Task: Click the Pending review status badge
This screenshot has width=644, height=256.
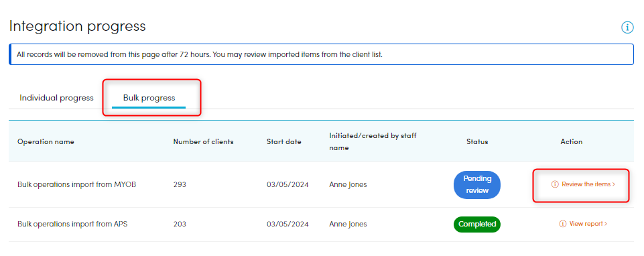Action: coord(477,185)
